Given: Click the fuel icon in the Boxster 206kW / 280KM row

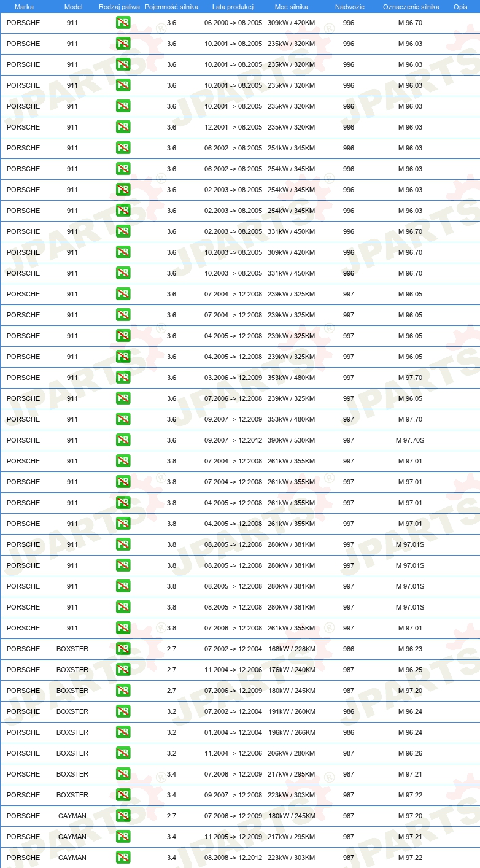Looking at the screenshot, I should (123, 754).
